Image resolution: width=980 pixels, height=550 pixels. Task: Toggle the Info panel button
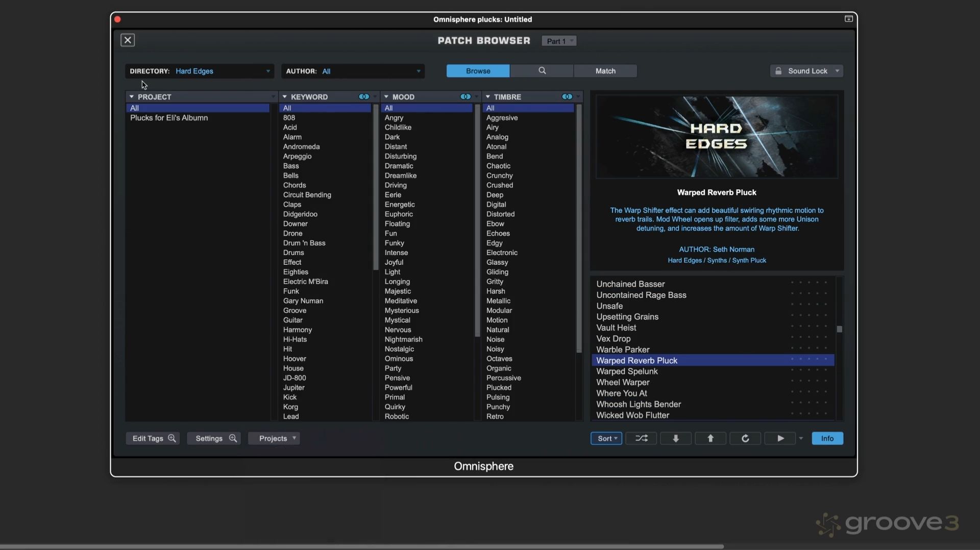tap(827, 438)
